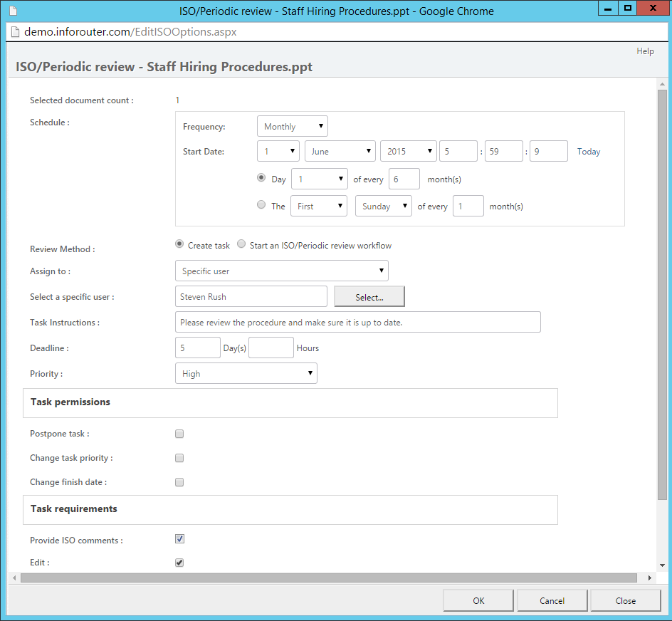This screenshot has width=672, height=621.
Task: Open the Day number dropdown beside 'of every'
Action: [320, 179]
